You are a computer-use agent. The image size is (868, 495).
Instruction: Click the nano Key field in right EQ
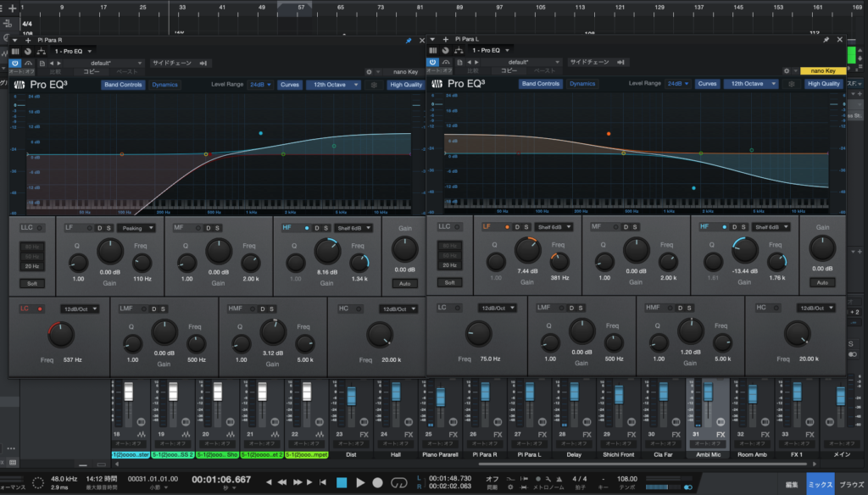(x=822, y=71)
